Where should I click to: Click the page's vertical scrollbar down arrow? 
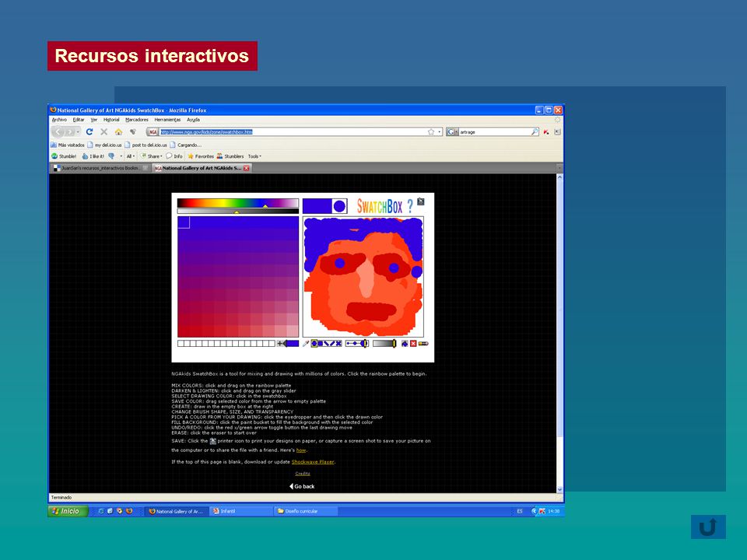559,489
